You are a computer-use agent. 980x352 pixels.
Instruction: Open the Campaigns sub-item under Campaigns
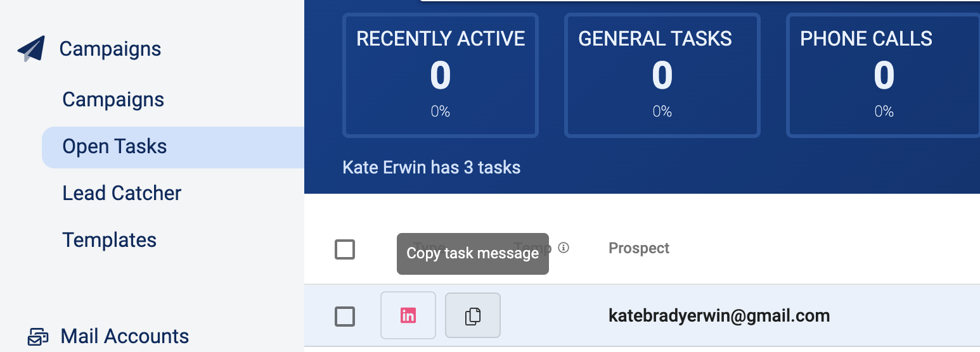click(113, 99)
